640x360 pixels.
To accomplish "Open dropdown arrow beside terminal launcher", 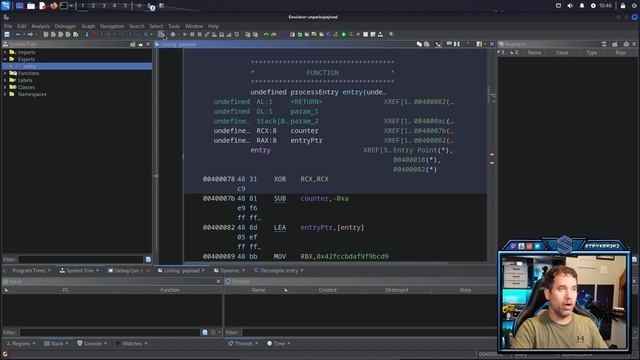I will (71, 6).
